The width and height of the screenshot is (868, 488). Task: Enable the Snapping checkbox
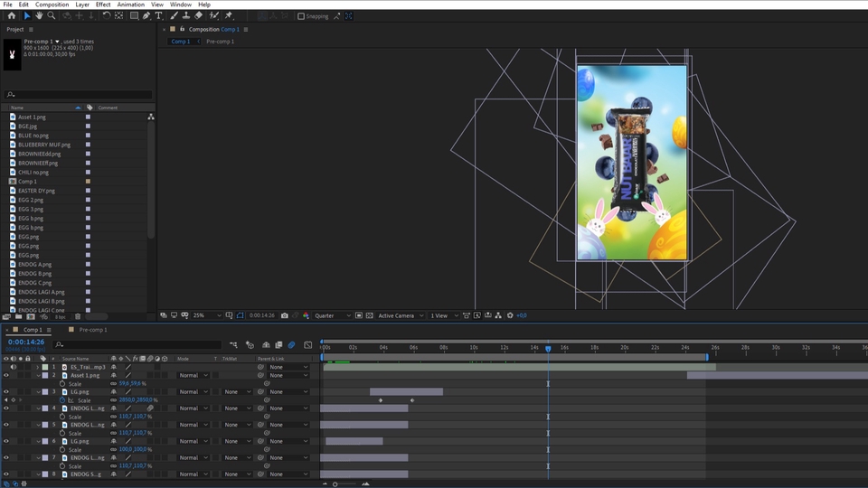coord(301,16)
